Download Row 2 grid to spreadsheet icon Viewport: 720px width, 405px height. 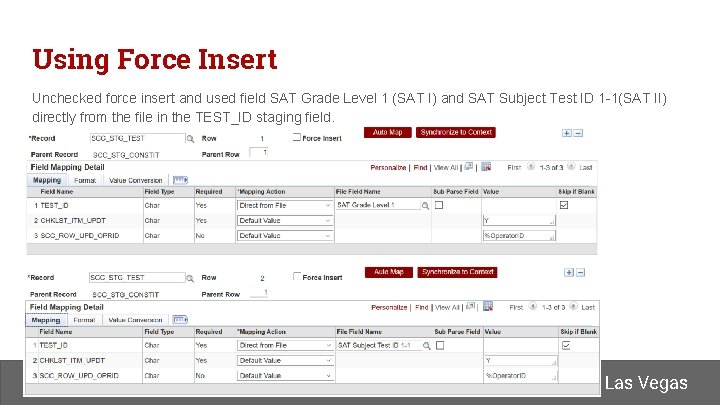(x=488, y=306)
